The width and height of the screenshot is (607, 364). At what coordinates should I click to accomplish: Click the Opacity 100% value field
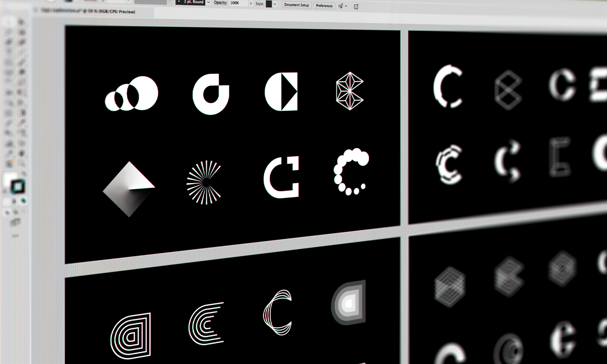click(235, 3)
